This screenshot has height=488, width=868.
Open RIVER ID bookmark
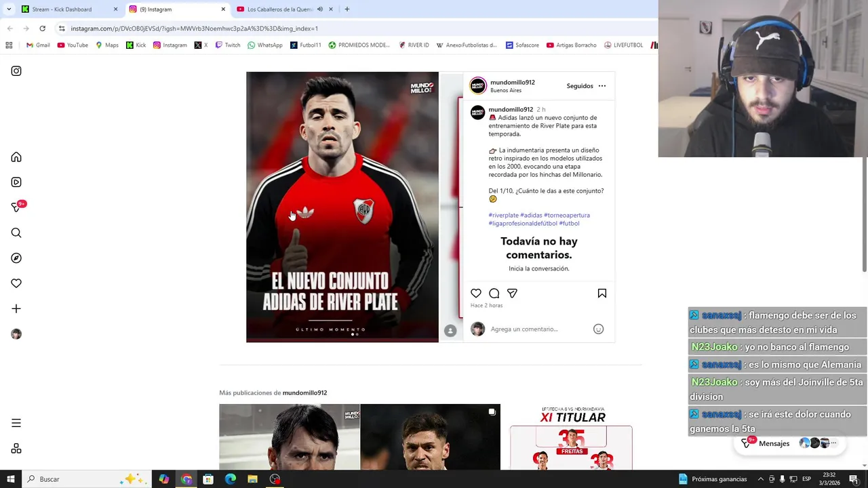click(x=414, y=45)
